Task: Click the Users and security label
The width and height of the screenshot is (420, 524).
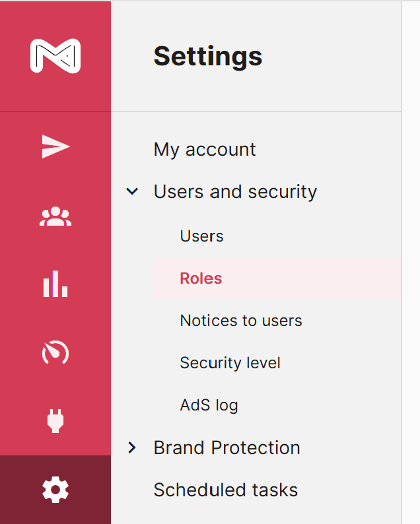Action: tap(235, 192)
